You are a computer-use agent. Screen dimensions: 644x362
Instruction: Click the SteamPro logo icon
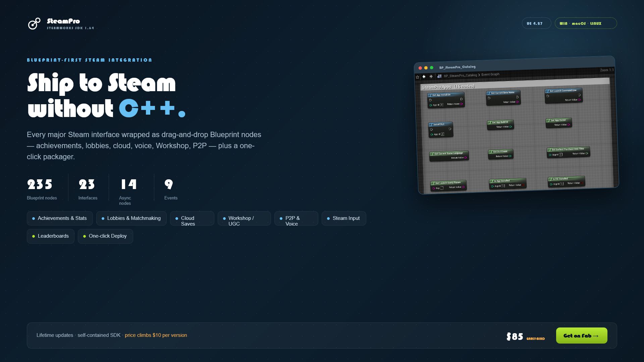34,24
